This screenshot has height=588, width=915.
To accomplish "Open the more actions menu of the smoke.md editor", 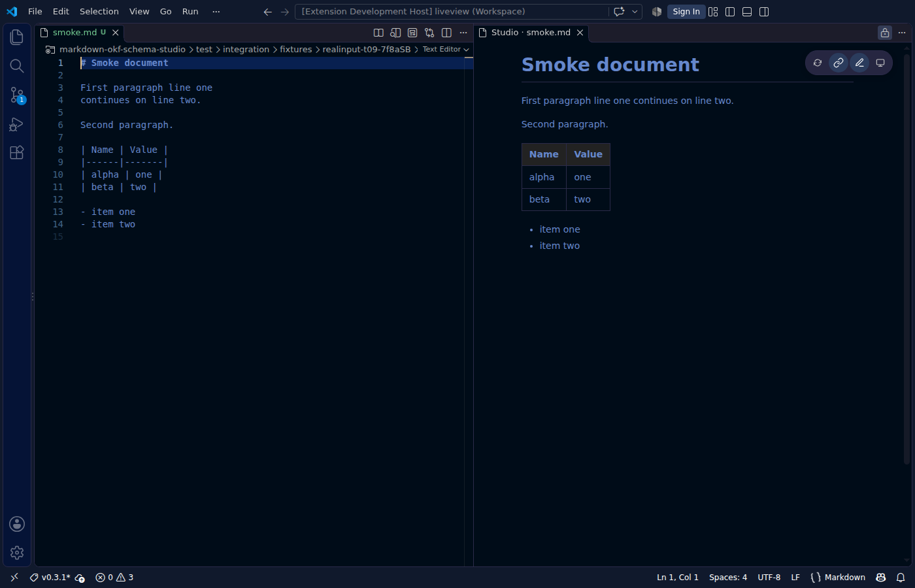I will 463,33.
